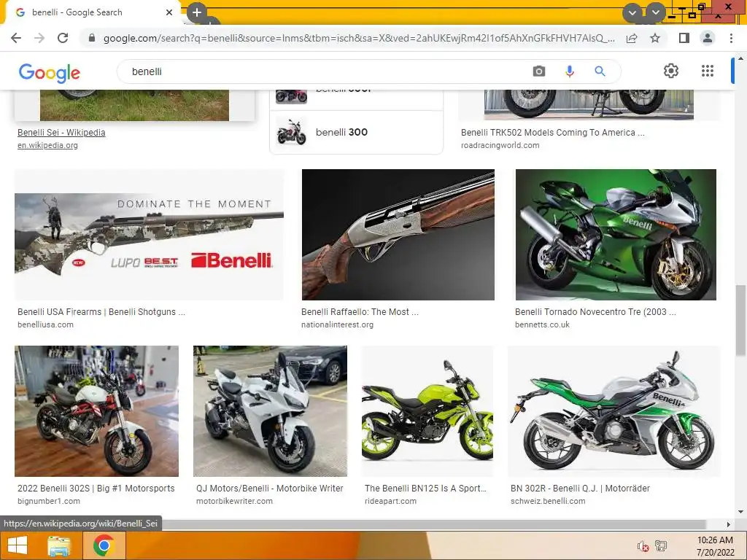Submit search with magnifier icon

pos(600,71)
